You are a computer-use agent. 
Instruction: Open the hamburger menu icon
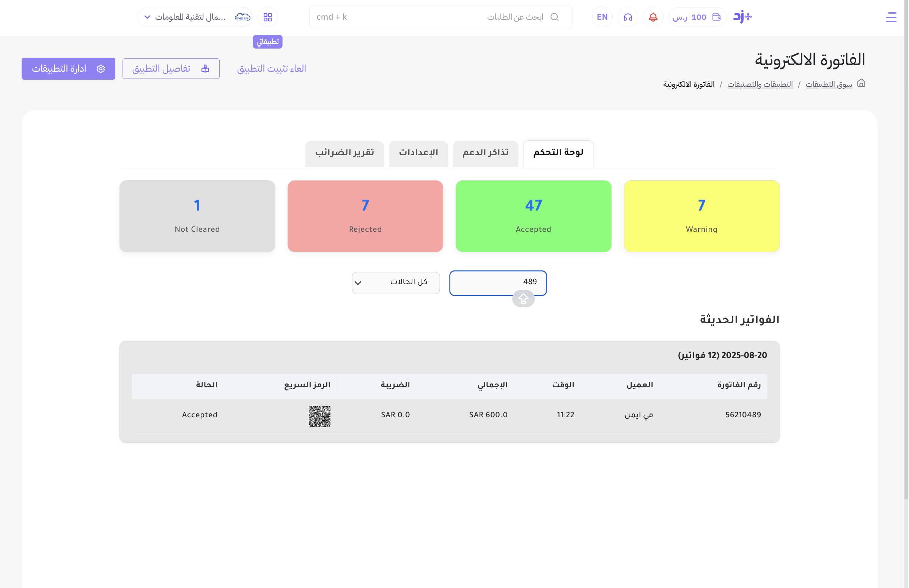pos(890,17)
